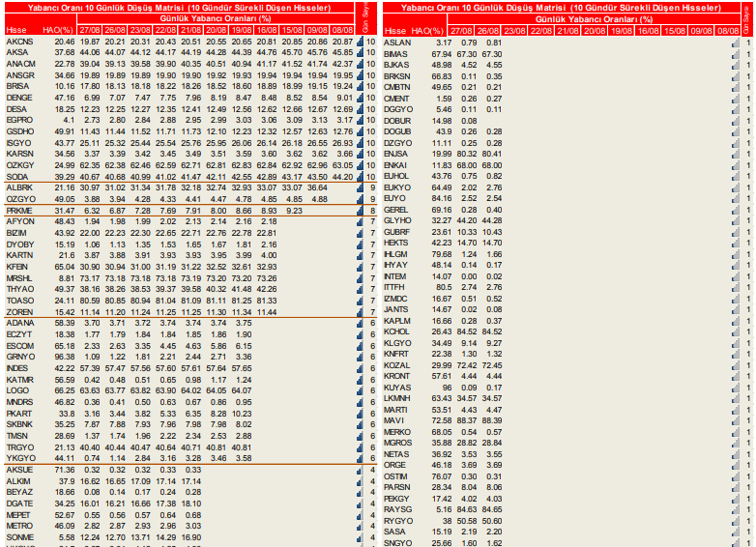Click the chart icon in YKGYO row
The image size is (756, 547).
click(x=360, y=458)
